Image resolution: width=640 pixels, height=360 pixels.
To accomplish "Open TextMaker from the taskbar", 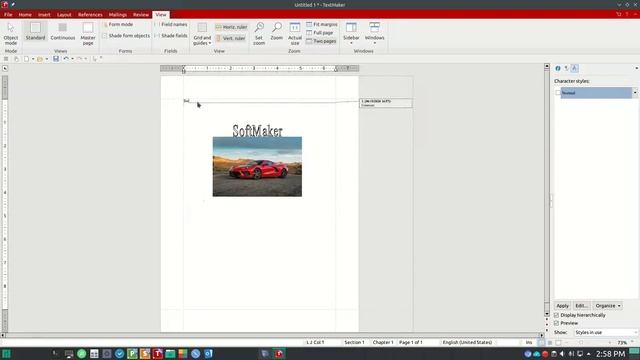I will click(x=158, y=353).
